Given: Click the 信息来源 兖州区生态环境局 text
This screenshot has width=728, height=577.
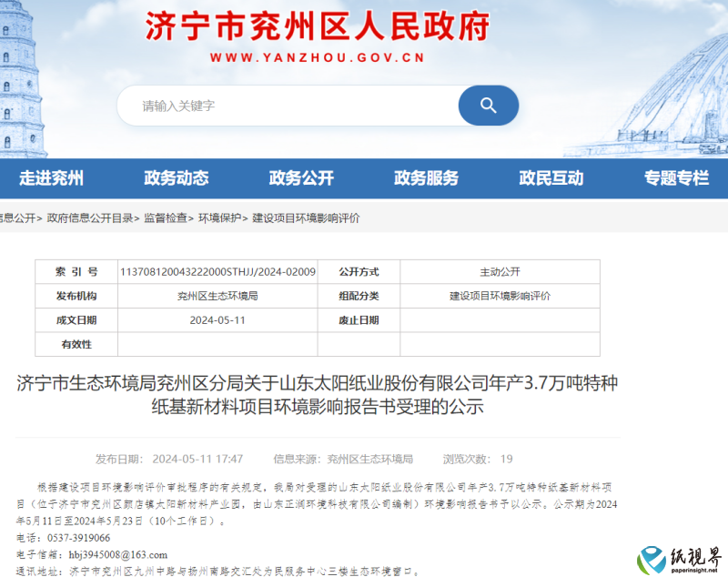Looking at the screenshot, I should (343, 459).
